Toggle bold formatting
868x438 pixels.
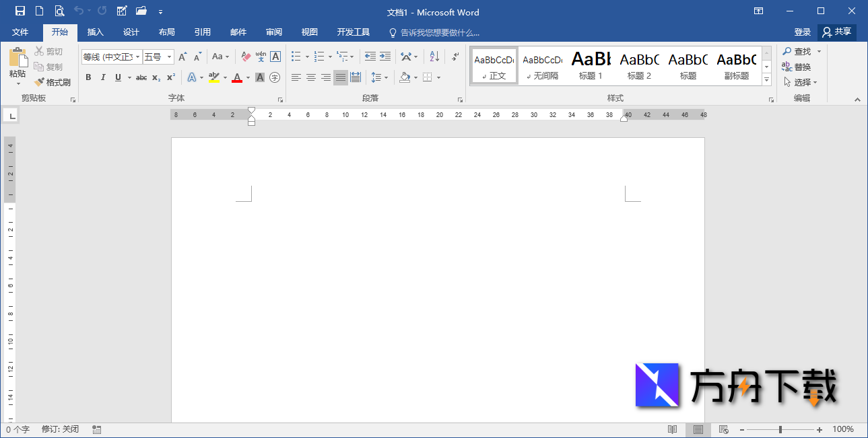(88, 77)
